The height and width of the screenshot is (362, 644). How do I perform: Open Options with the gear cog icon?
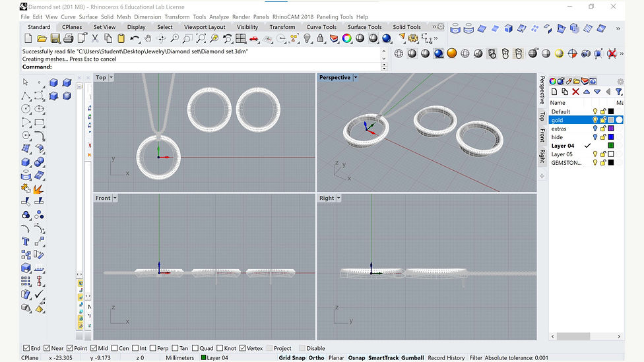[413, 39]
